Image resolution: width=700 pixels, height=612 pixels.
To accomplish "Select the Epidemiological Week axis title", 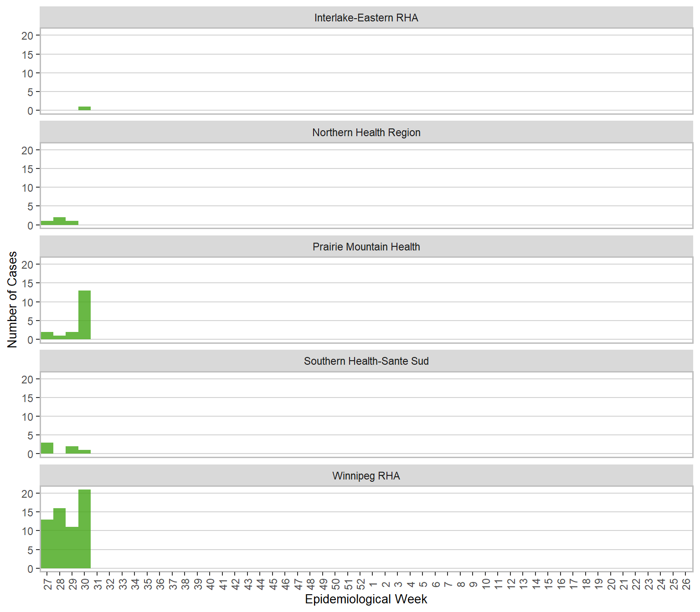I will point(366,599).
